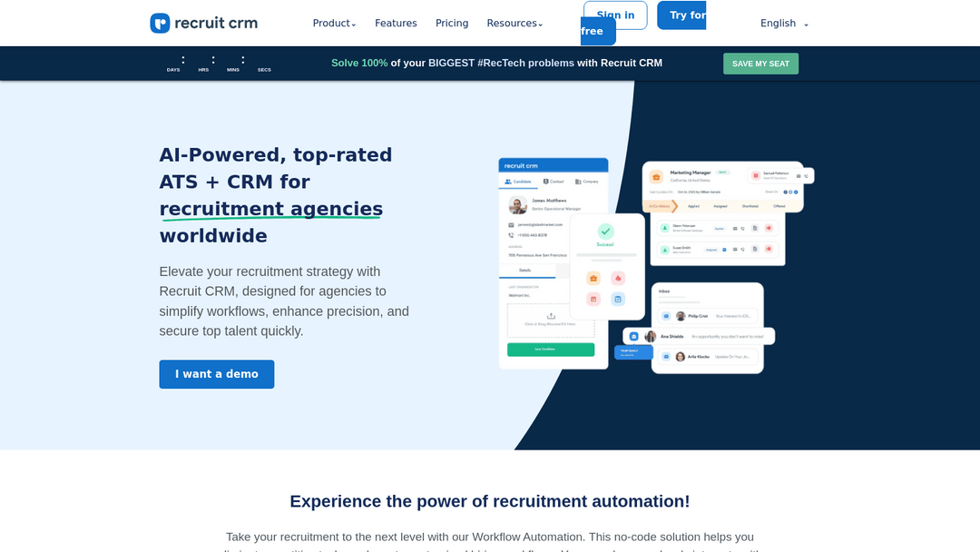Click the HRS countdown label
This screenshot has height=552, width=980.
(203, 70)
